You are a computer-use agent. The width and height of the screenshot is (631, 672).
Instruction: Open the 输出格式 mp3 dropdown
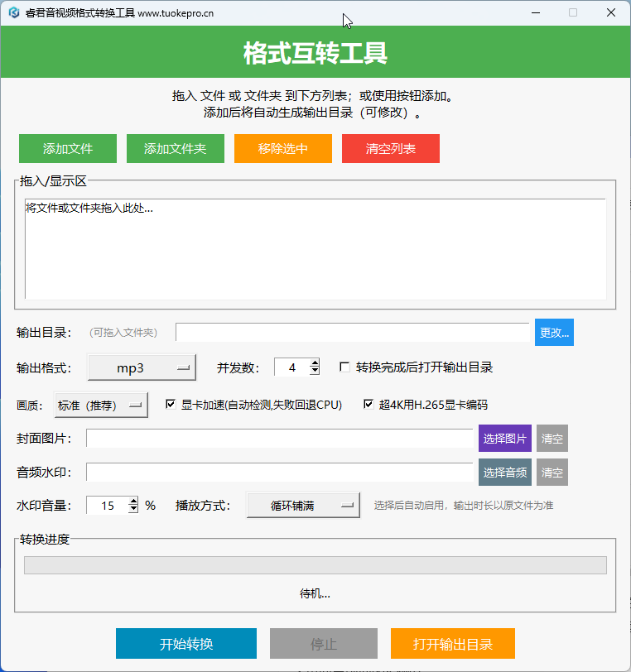(x=142, y=367)
